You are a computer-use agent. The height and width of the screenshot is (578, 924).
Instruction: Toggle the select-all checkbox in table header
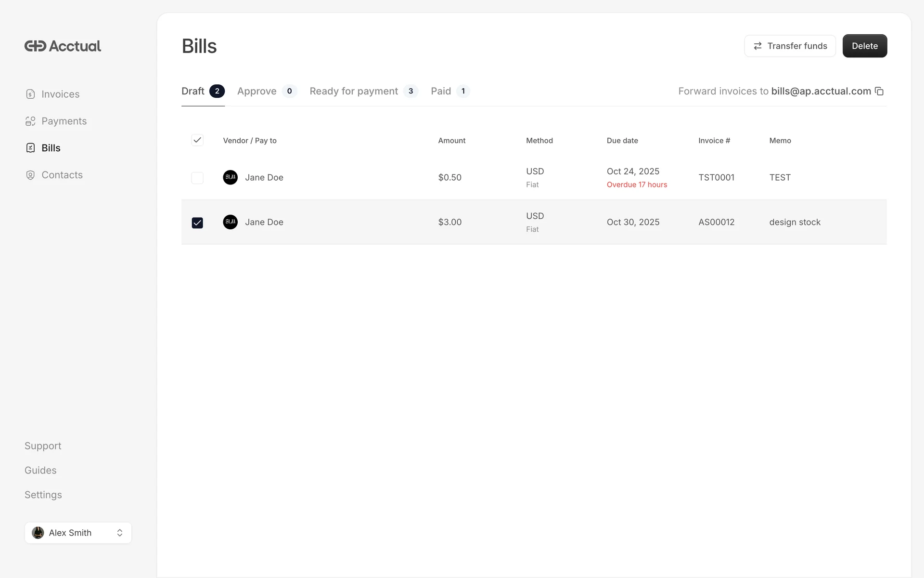tap(197, 140)
